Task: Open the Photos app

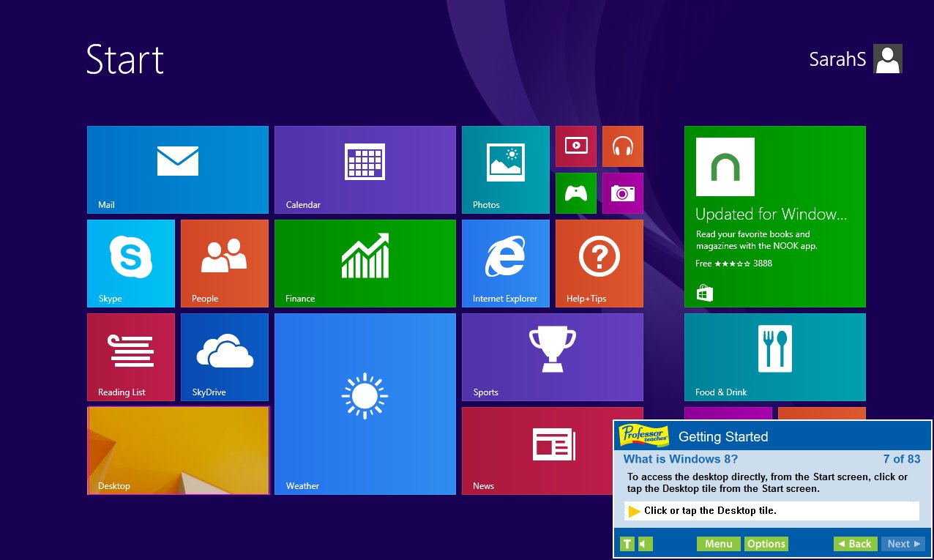Action: point(505,169)
